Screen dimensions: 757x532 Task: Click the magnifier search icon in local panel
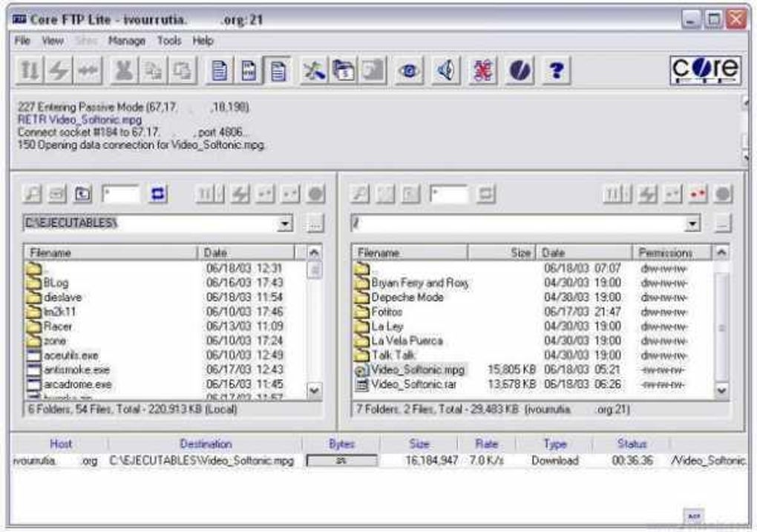tap(33, 194)
